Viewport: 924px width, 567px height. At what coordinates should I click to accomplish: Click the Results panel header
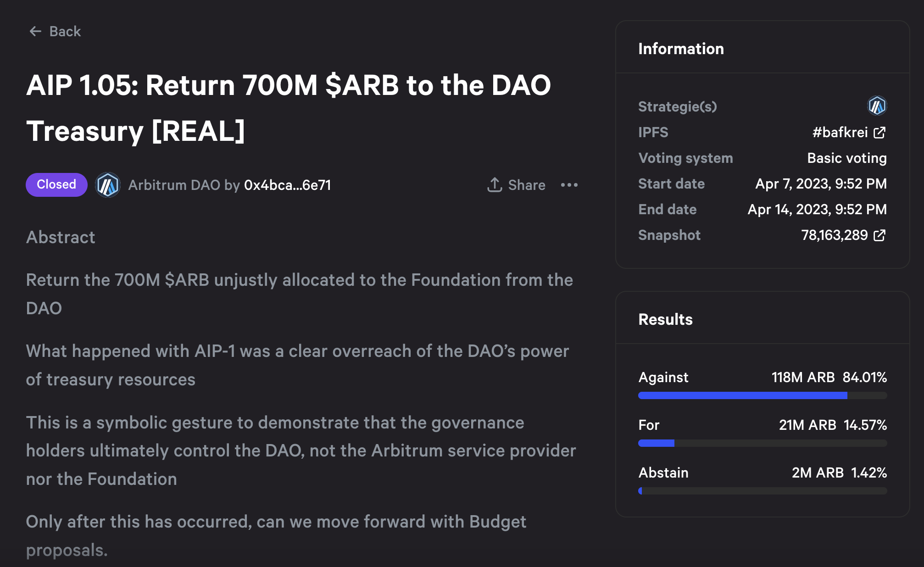point(665,319)
